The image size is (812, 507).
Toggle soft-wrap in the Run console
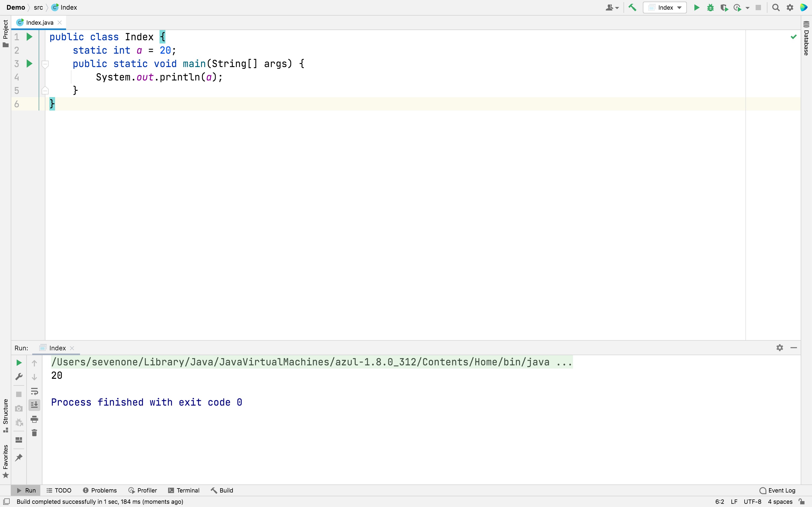tap(34, 391)
